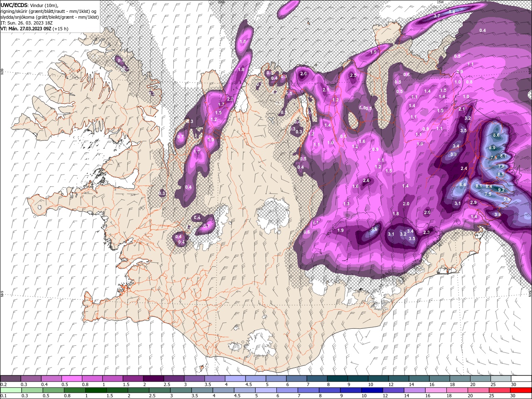Click the 'rigning/skúrir' legend description line
Image resolution: width=532 pixels, height=399 pixels.
[x=49, y=11]
